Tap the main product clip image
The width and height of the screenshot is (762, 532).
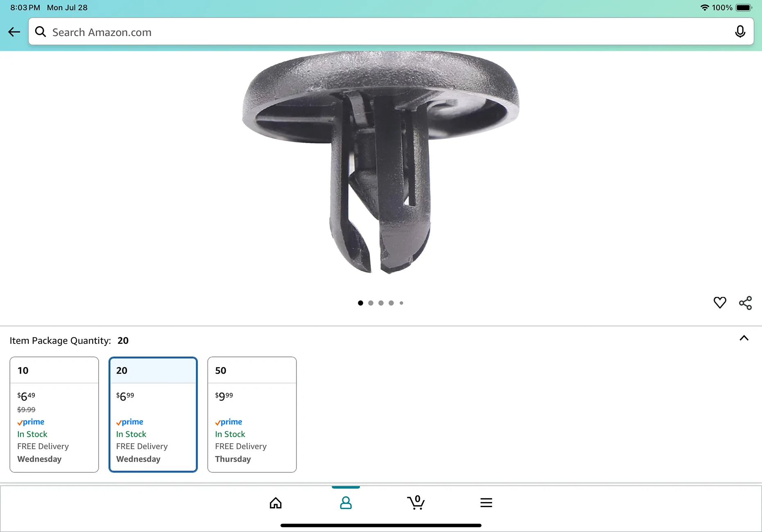381,164
